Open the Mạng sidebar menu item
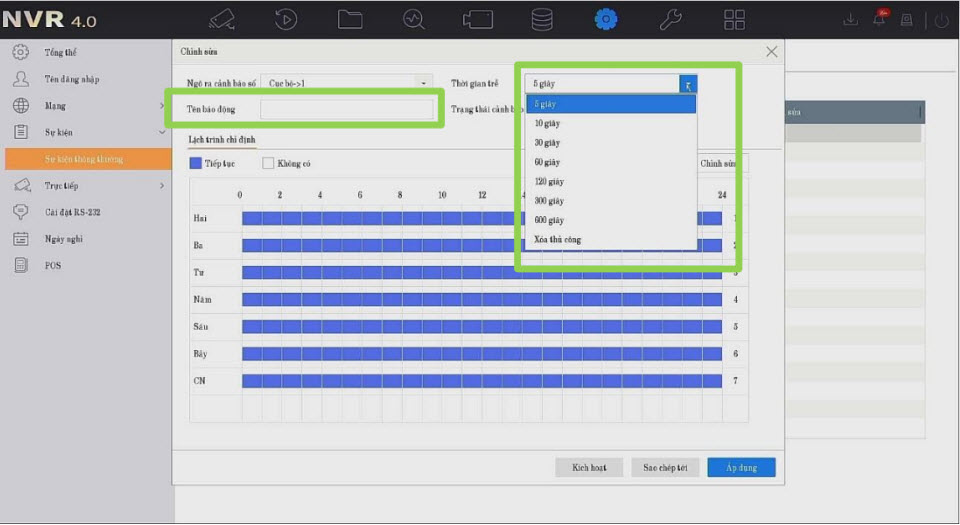 [x=55, y=106]
